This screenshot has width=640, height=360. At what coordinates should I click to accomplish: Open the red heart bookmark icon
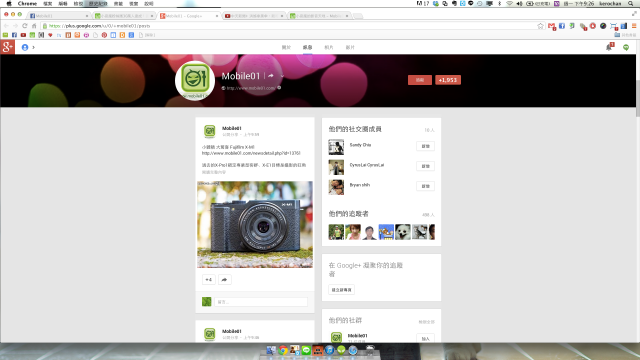[50, 35]
